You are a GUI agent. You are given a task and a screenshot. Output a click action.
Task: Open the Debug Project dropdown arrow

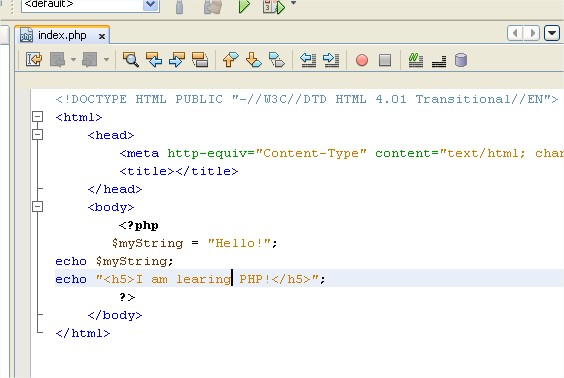(x=293, y=3)
